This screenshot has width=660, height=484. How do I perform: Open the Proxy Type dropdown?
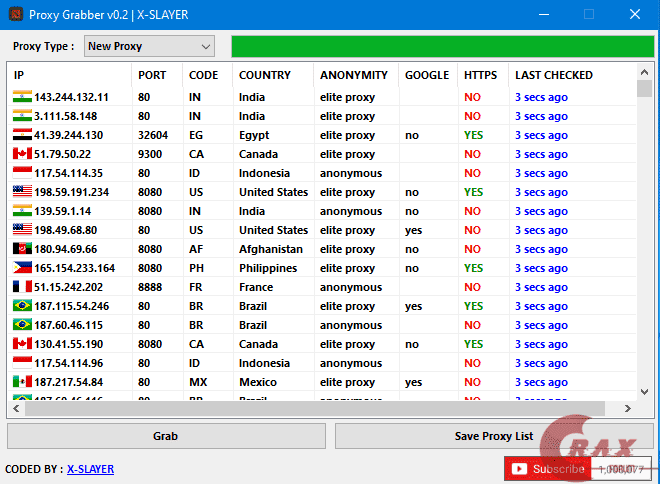[148, 46]
